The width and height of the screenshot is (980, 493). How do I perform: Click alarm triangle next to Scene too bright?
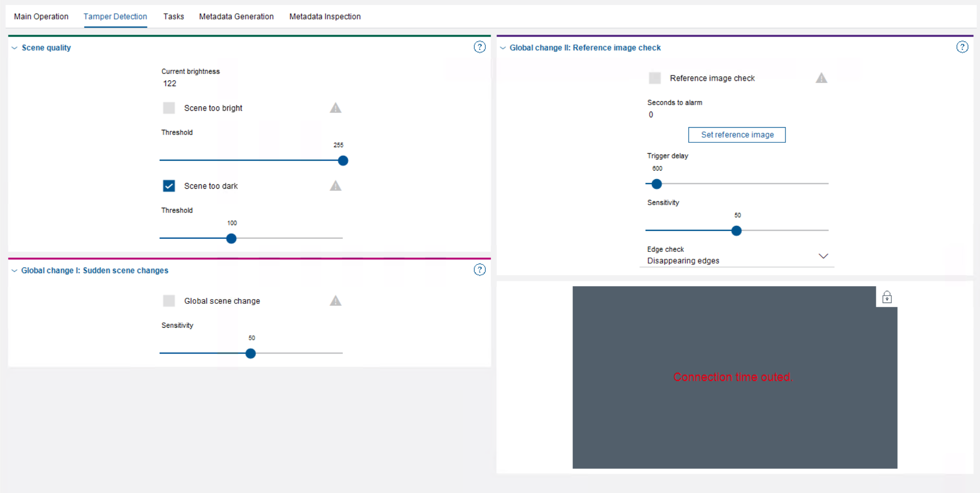335,108
